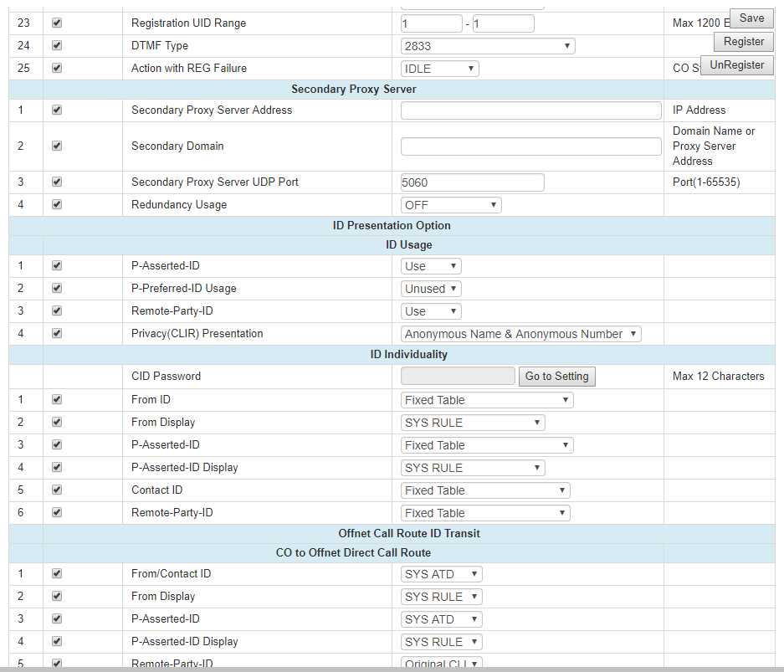Click Secondary Proxy Server Address field

click(x=530, y=110)
